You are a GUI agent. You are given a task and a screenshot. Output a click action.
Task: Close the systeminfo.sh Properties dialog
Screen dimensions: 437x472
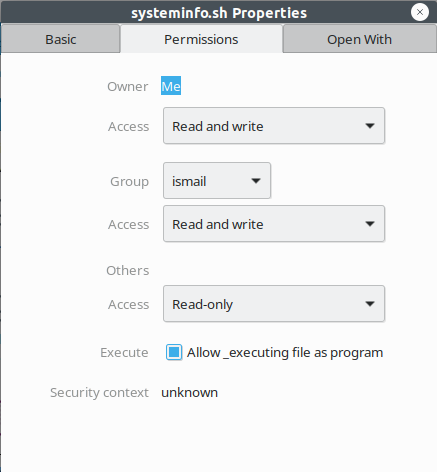(420, 12)
